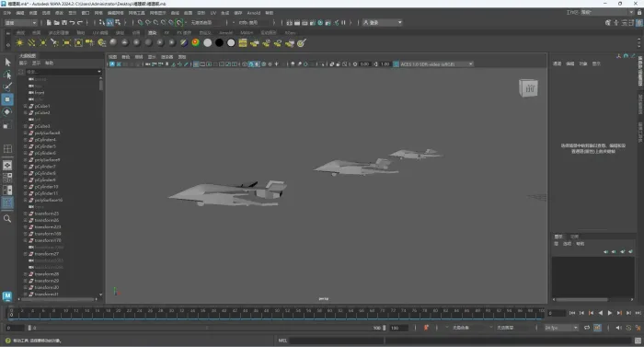The image size is (644, 347).
Task: Play the animation forwards
Action: tap(610, 313)
